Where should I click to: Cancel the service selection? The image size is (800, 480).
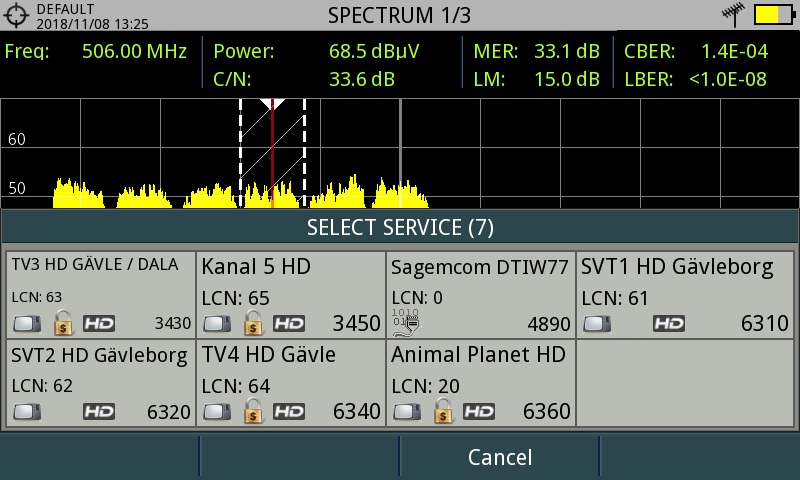point(499,457)
